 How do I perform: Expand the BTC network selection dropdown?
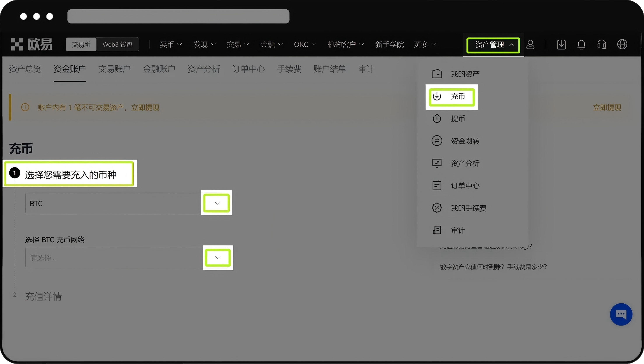217,257
